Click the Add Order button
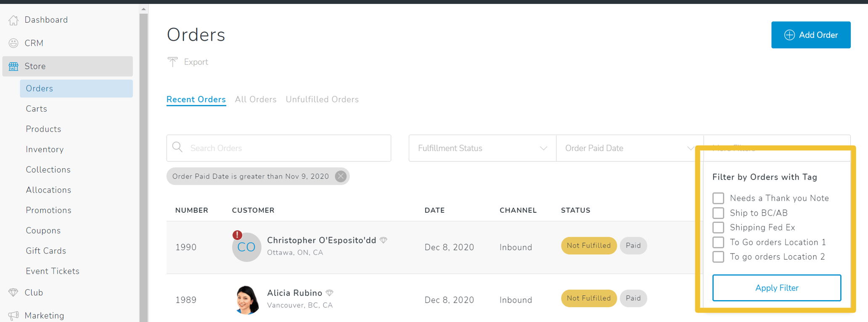This screenshot has width=868, height=322. 811,35
